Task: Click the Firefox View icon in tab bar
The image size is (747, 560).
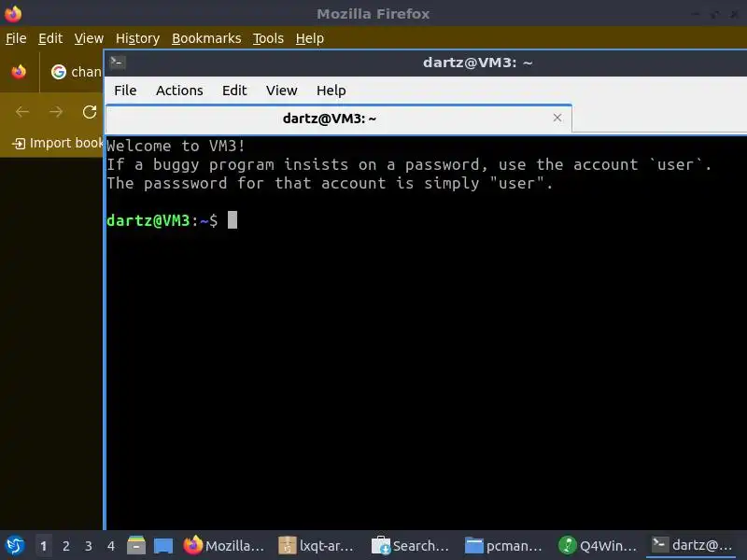Action: [x=19, y=72]
